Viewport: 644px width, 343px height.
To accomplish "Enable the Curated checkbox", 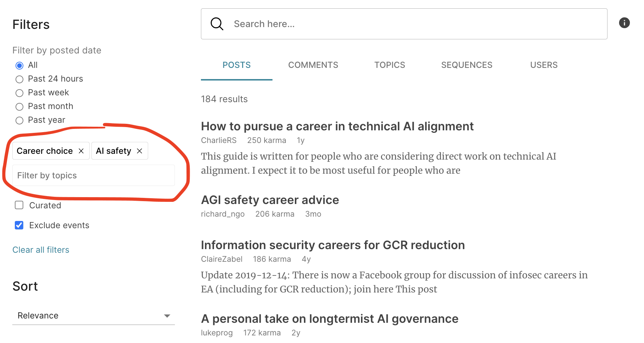I will (x=19, y=205).
